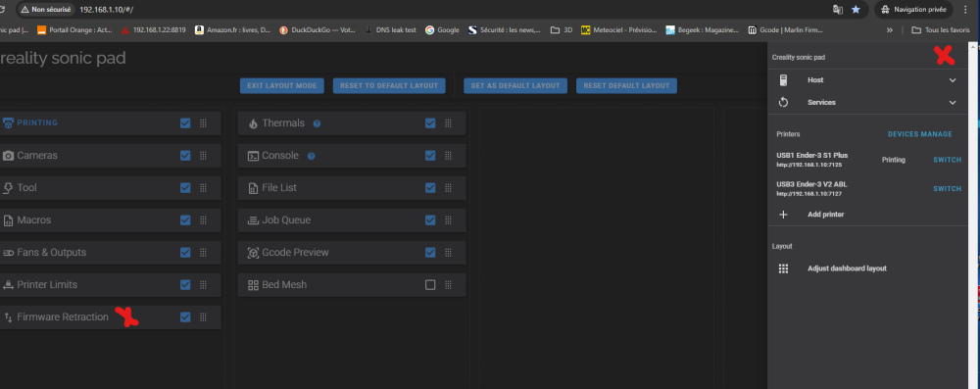This screenshot has height=389, width=980.
Task: Uncheck the Firmware Retraction checkbox
Action: (185, 317)
